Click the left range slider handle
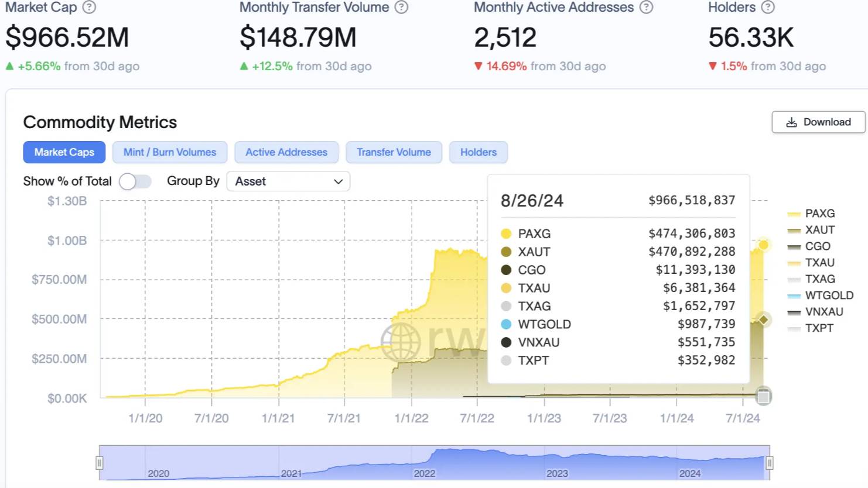Image resolution: width=868 pixels, height=488 pixels. coord(100,463)
